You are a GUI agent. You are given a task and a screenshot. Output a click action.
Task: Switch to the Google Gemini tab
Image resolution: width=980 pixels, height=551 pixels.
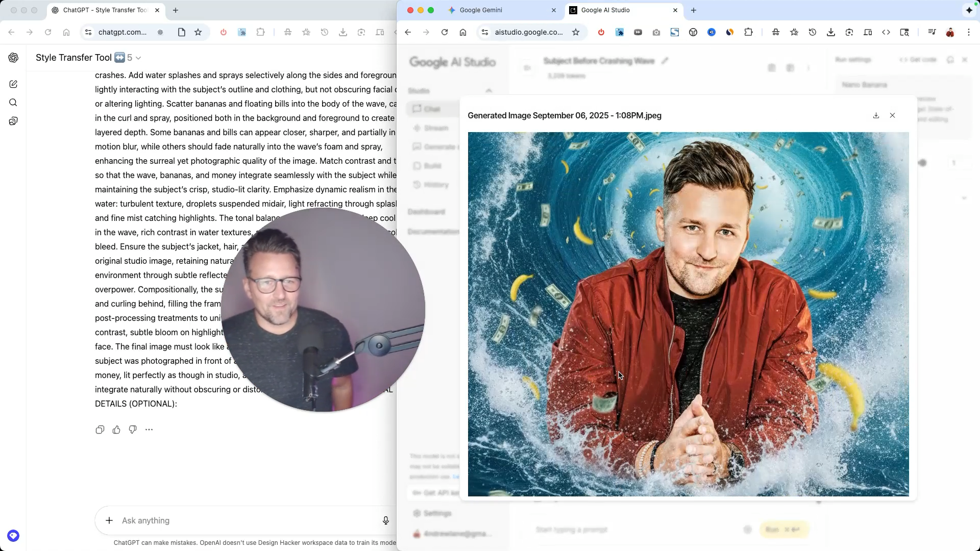(x=481, y=10)
